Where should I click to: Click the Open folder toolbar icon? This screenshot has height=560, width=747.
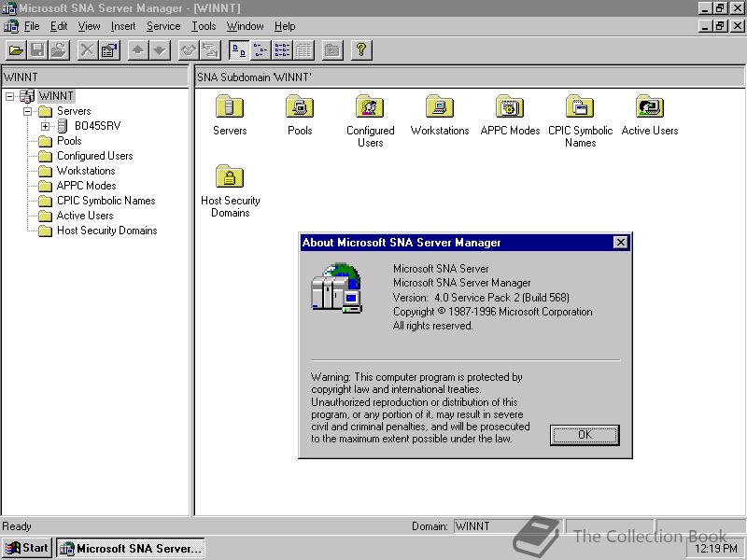point(16,50)
